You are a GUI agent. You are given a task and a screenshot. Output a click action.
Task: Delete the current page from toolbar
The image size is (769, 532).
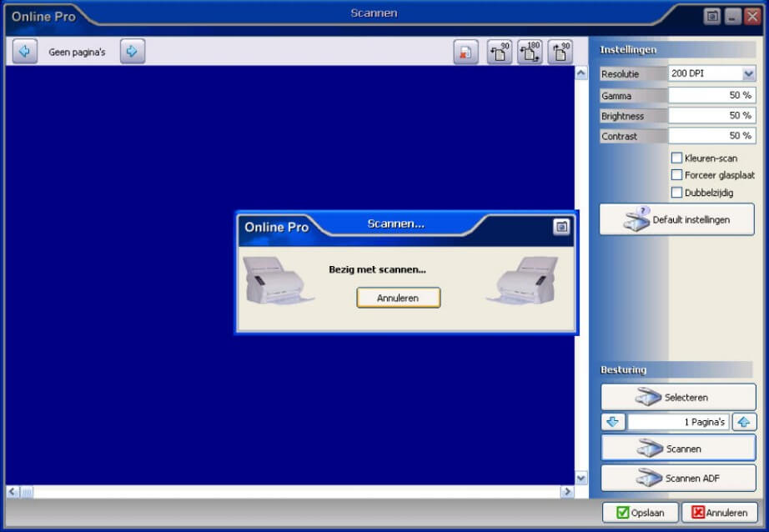click(465, 52)
